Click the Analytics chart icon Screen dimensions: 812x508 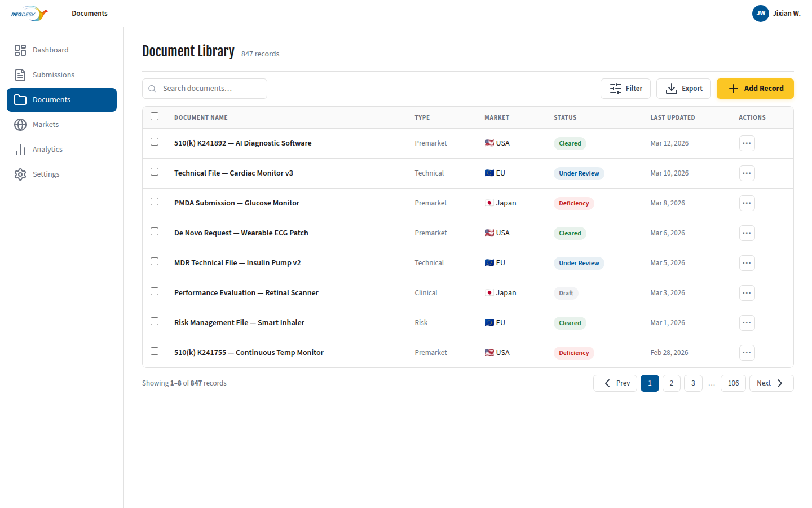point(20,149)
